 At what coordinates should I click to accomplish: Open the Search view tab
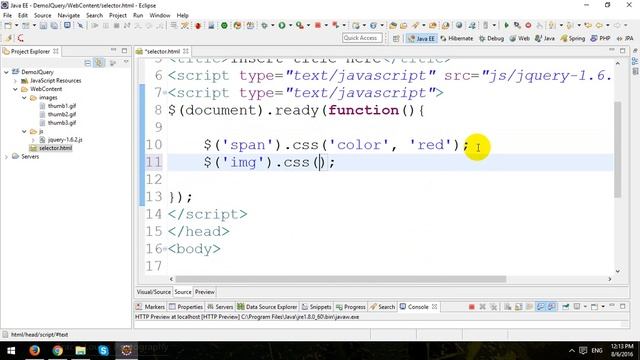tap(382, 307)
